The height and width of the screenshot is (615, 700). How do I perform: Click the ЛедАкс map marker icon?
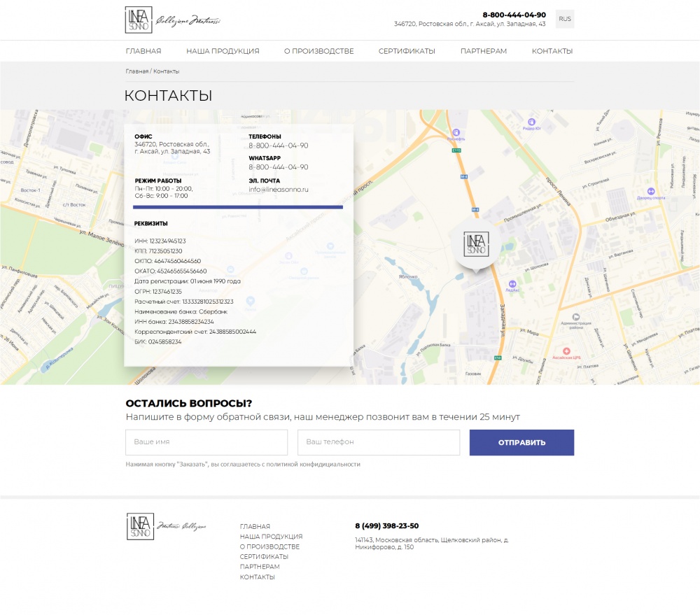(x=512, y=283)
